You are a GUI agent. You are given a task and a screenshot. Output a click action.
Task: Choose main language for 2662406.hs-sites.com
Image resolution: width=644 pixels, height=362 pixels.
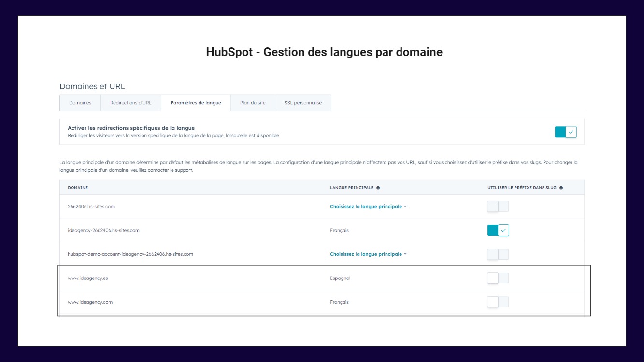tap(368, 206)
